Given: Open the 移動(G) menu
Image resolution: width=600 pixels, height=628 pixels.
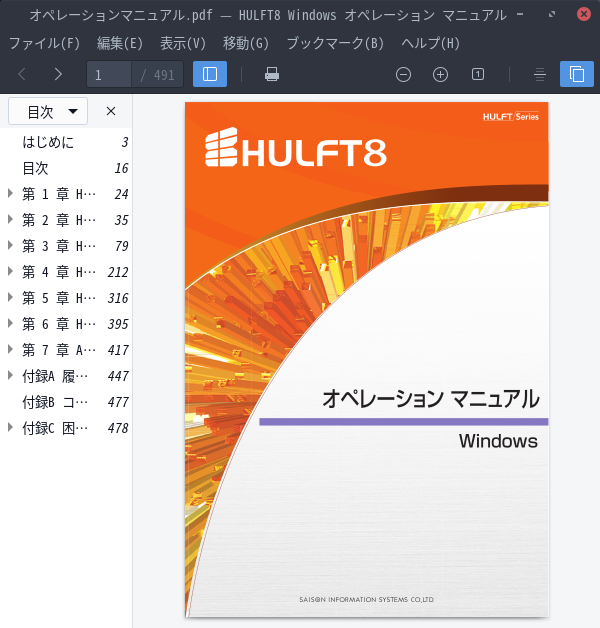Looking at the screenshot, I should tap(246, 43).
